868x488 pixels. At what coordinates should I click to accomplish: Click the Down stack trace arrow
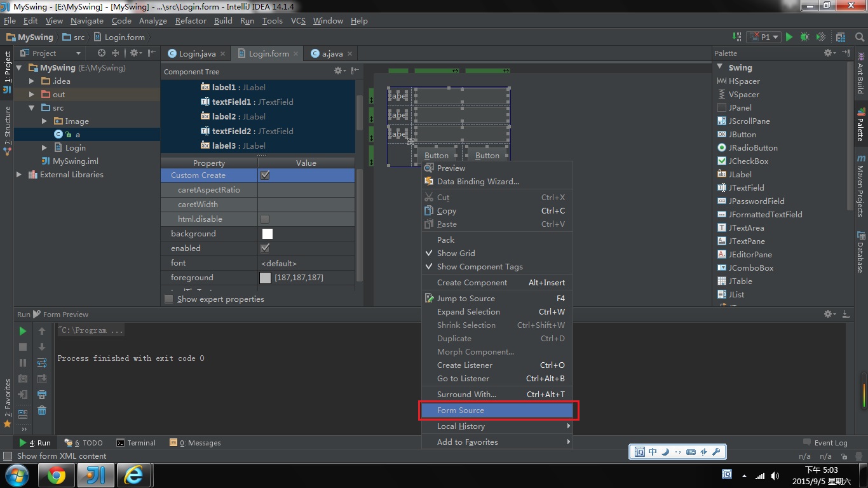click(x=42, y=347)
